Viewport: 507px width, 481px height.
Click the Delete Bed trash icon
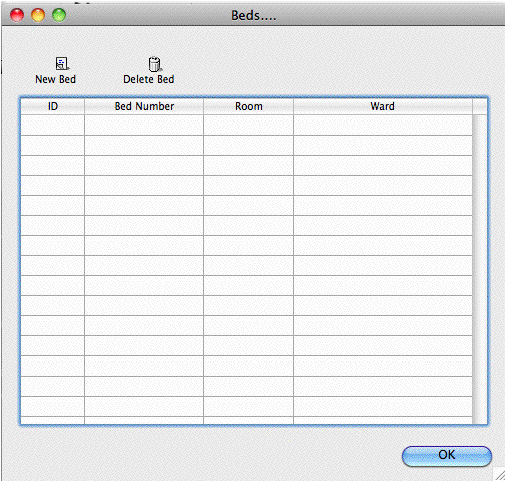[x=155, y=64]
